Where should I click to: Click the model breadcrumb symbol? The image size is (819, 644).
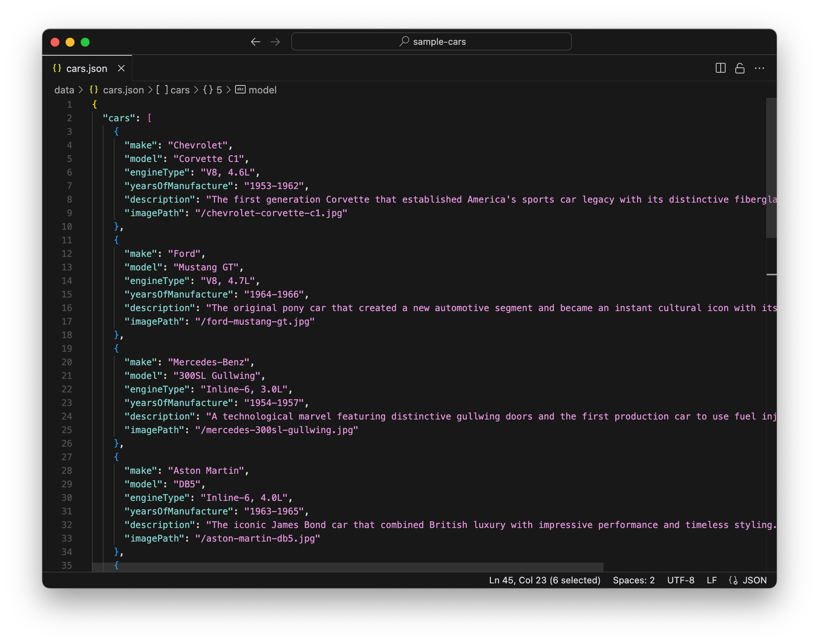(x=262, y=90)
